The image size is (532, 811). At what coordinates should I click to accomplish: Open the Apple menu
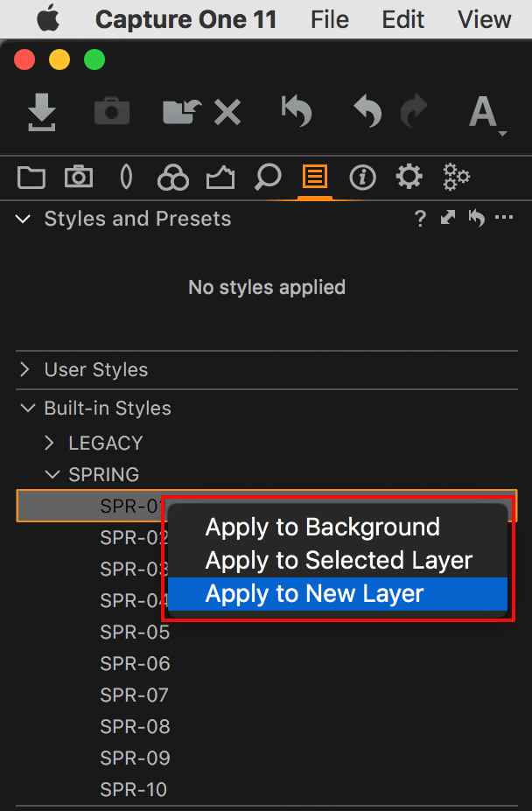click(x=48, y=19)
